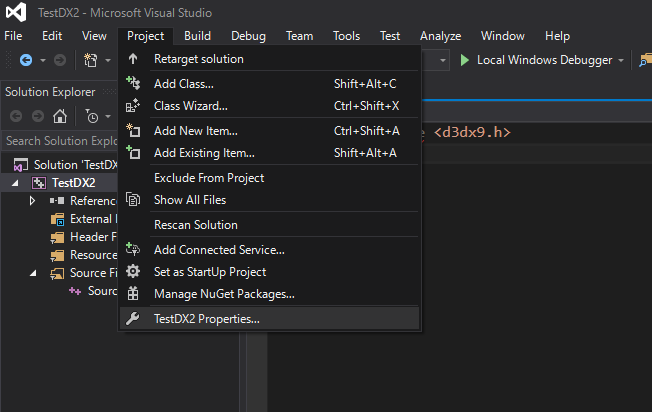Open the View menu

(94, 36)
